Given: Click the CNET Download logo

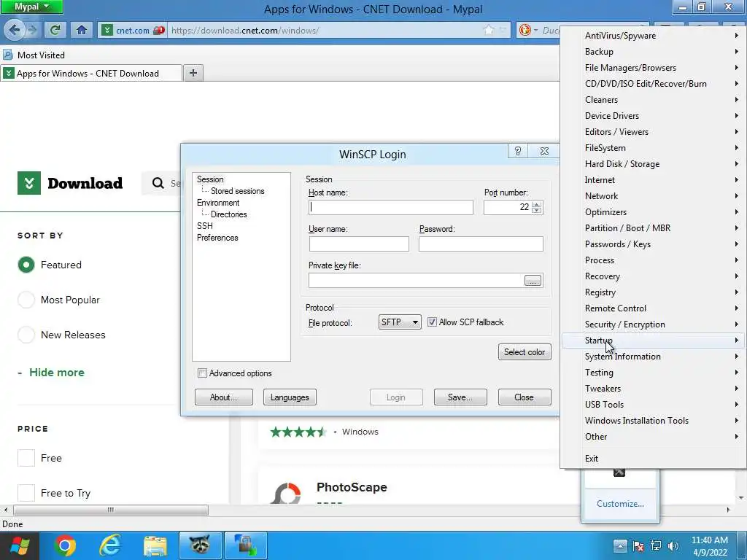Looking at the screenshot, I should [70, 183].
